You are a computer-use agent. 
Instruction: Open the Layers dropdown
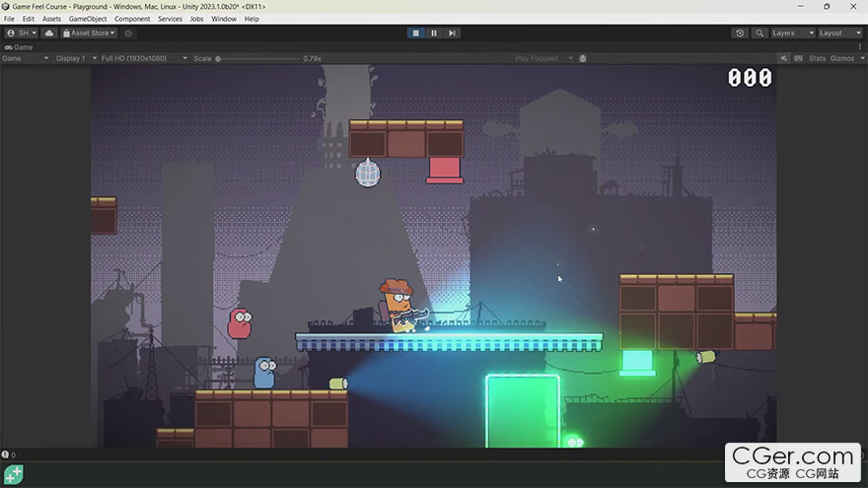click(793, 33)
